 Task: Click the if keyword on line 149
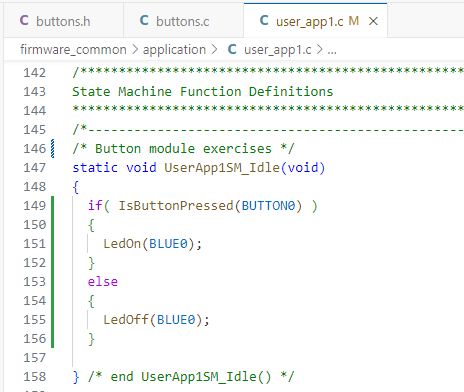tap(95, 206)
